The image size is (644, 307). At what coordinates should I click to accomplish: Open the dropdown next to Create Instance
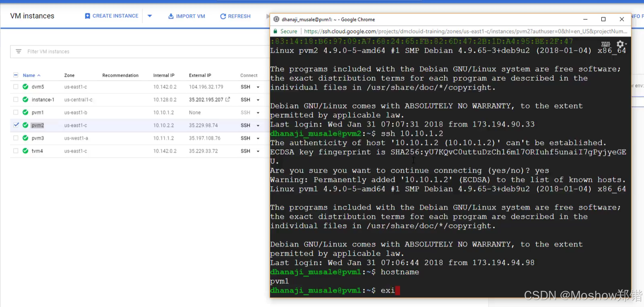(x=149, y=16)
